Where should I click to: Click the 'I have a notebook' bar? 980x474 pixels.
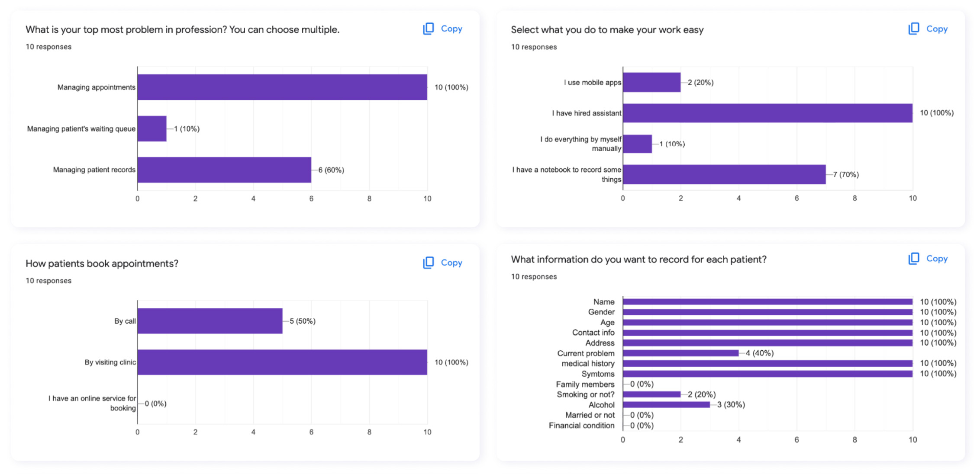[724, 174]
